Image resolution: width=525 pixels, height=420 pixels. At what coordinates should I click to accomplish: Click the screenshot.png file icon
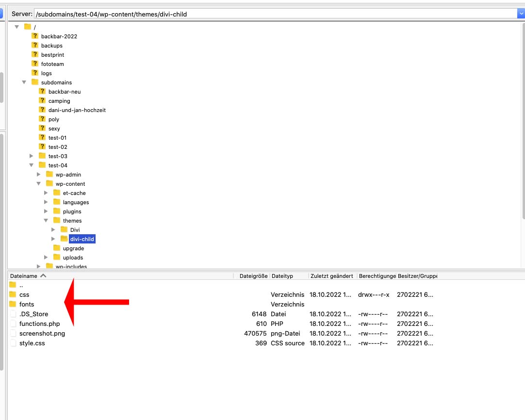(x=13, y=333)
